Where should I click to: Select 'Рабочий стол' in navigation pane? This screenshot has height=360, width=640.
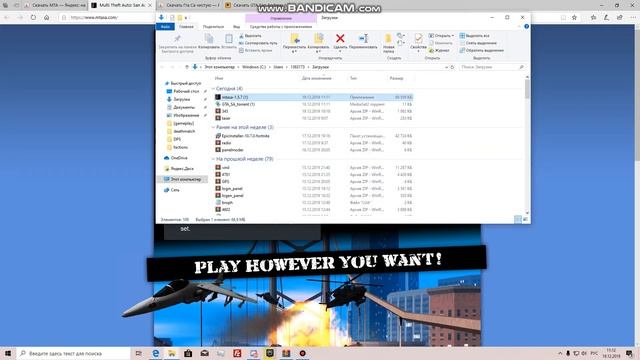coord(183,91)
